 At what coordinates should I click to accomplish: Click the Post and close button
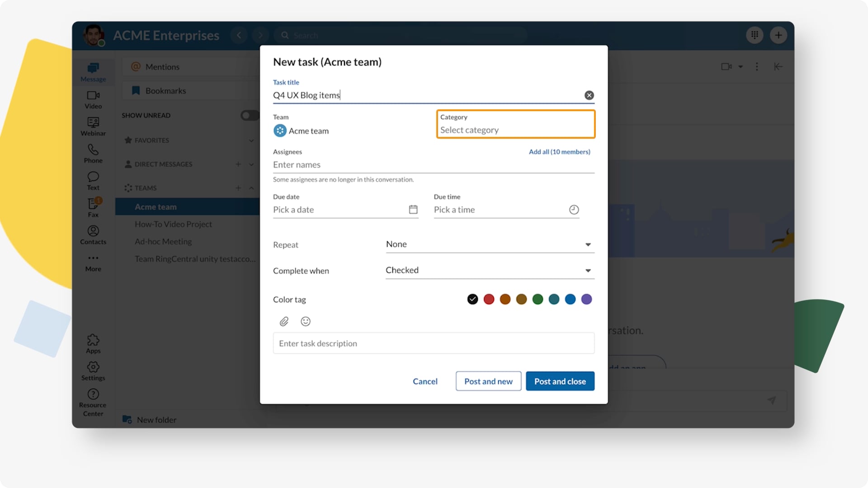(x=560, y=381)
